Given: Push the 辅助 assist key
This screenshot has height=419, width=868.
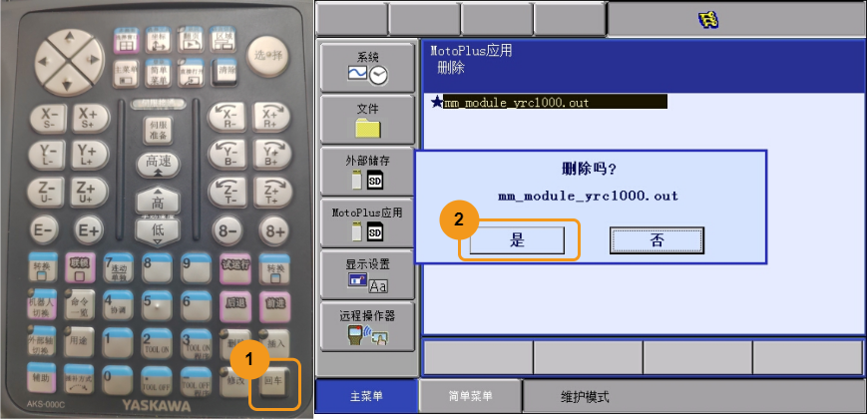Looking at the screenshot, I should [x=42, y=378].
